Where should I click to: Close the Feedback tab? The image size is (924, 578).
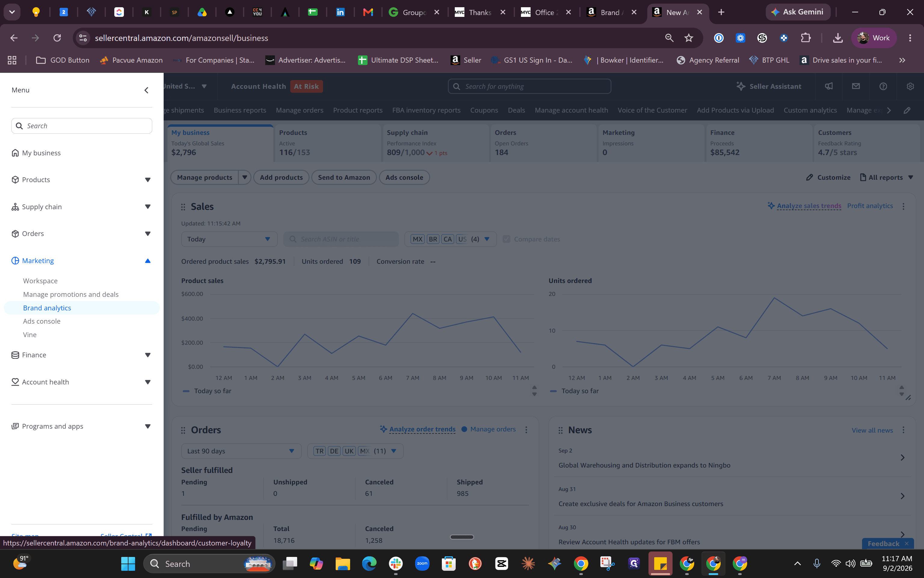point(907,544)
